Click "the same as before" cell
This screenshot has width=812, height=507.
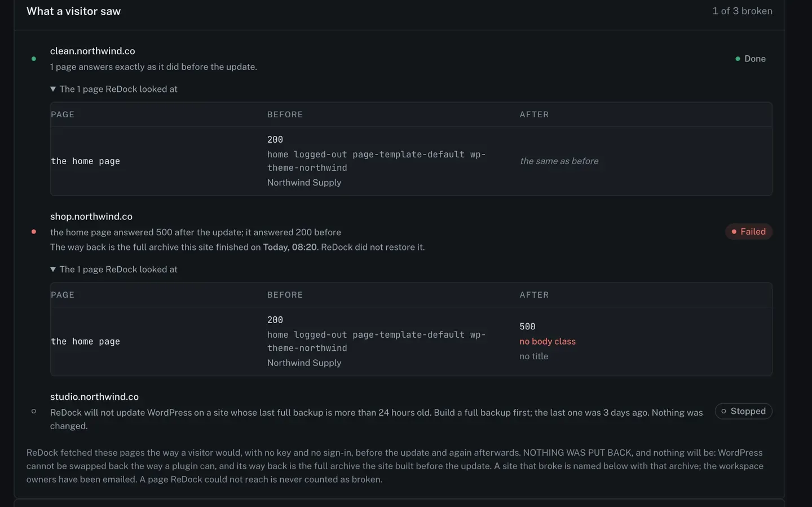[x=559, y=161]
